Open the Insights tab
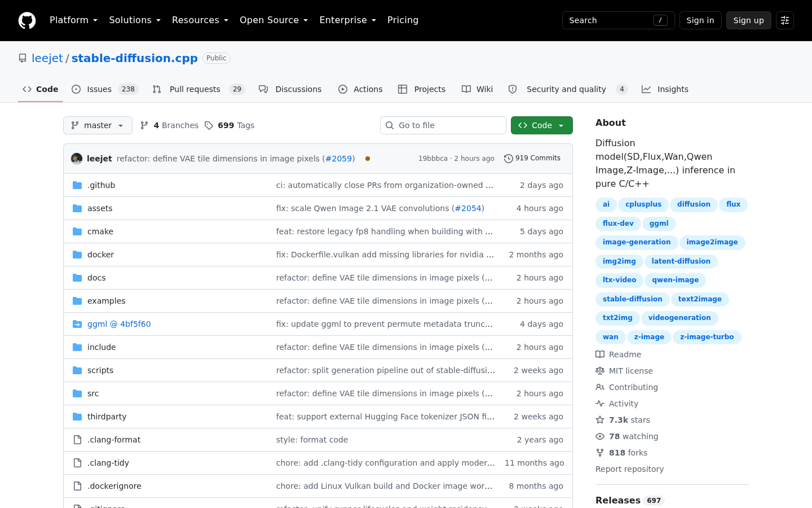The width and height of the screenshot is (812, 508). (x=665, y=89)
